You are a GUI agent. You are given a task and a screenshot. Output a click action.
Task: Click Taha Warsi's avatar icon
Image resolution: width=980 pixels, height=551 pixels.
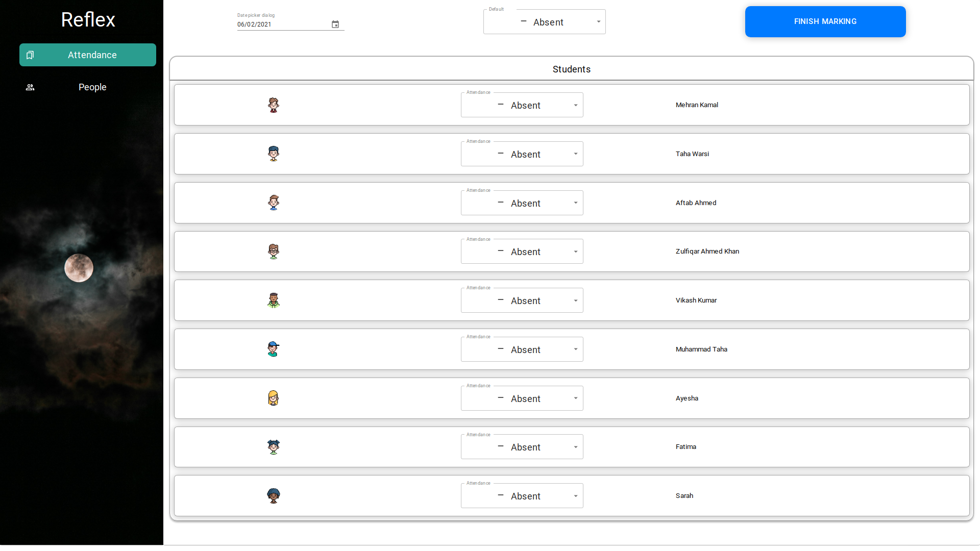coord(274,154)
